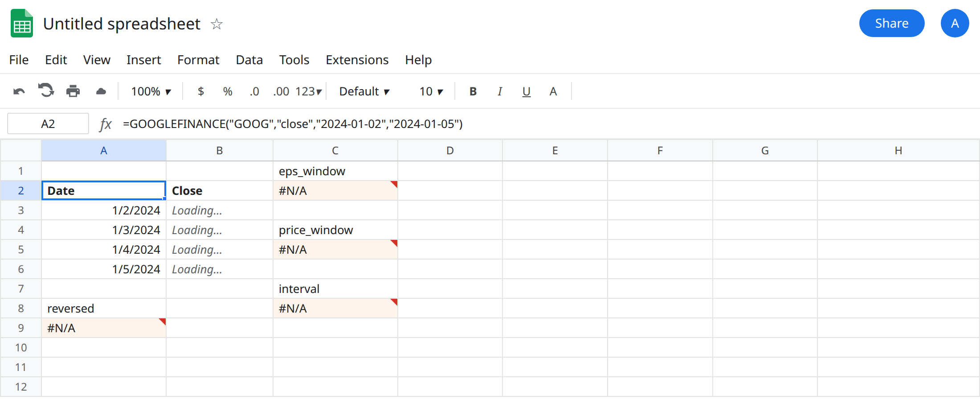
Task: Select the Close header cell
Action: click(220, 191)
